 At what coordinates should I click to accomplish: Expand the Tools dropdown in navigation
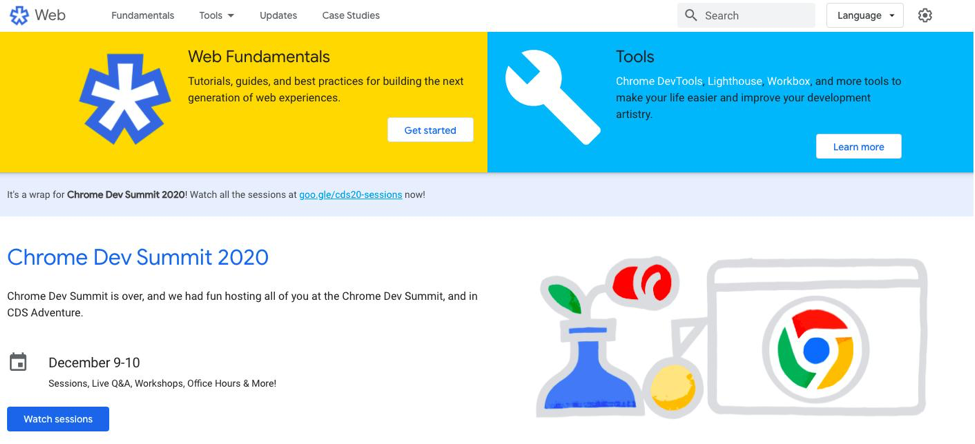216,16
